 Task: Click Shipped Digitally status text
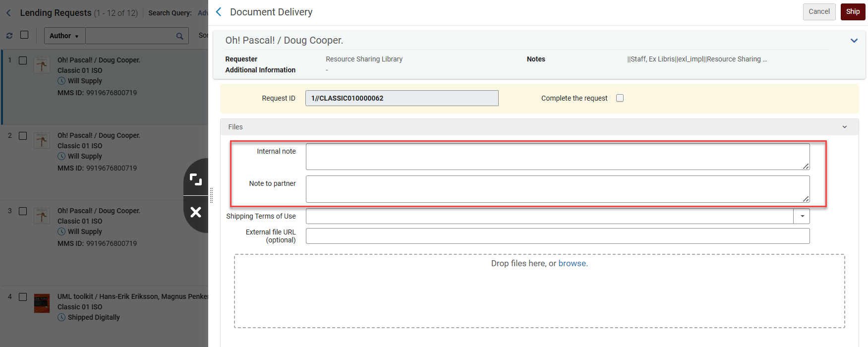tap(94, 317)
